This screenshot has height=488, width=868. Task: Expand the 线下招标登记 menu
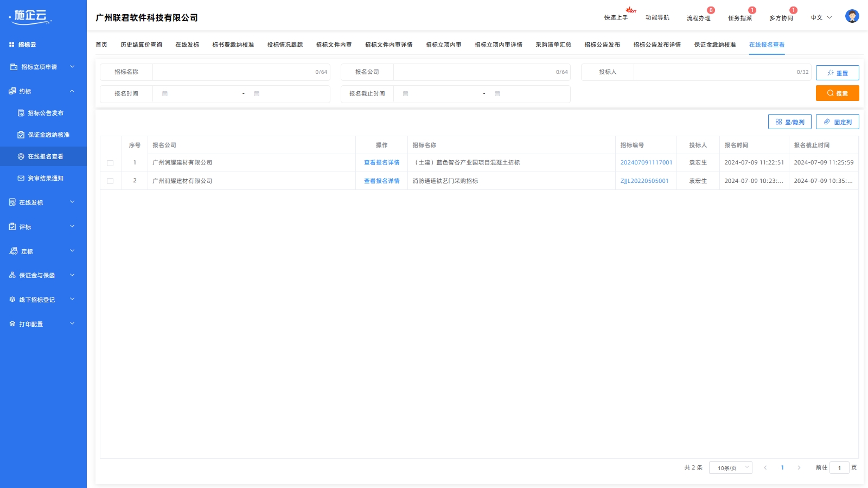[72, 299]
